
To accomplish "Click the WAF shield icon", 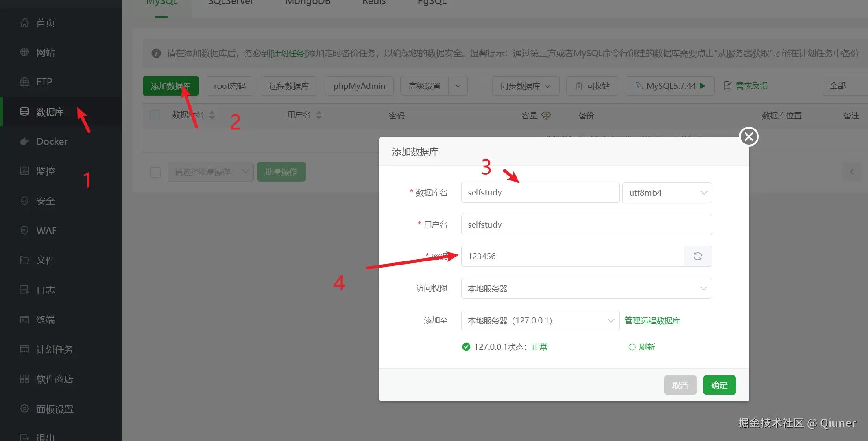I will 25,230.
